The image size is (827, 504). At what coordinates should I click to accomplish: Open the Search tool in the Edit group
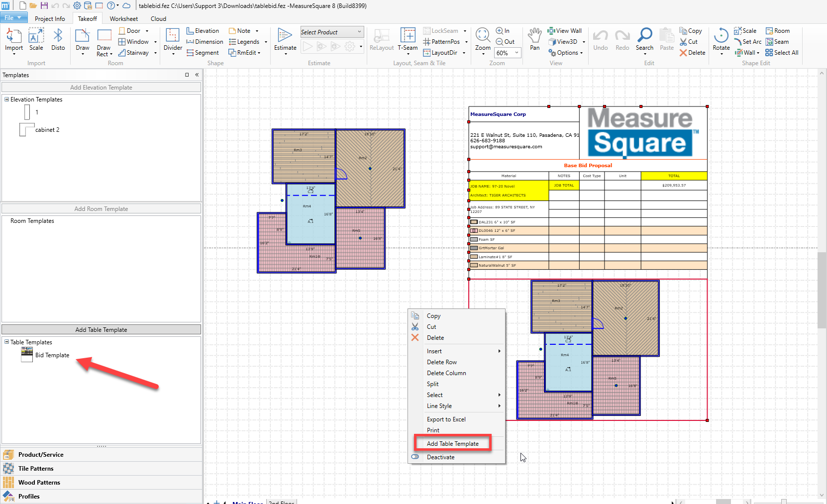pyautogui.click(x=644, y=40)
